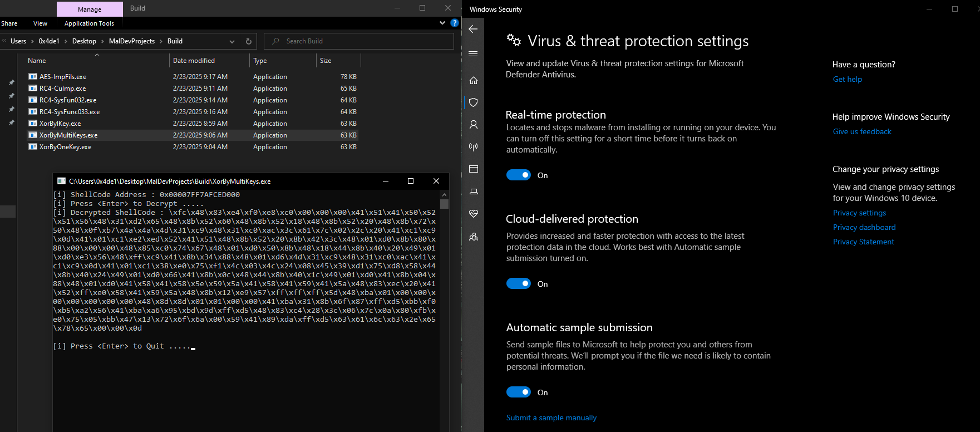Click the RC4-CuImp.exe file icon
This screenshot has width=980, height=432.
point(33,89)
